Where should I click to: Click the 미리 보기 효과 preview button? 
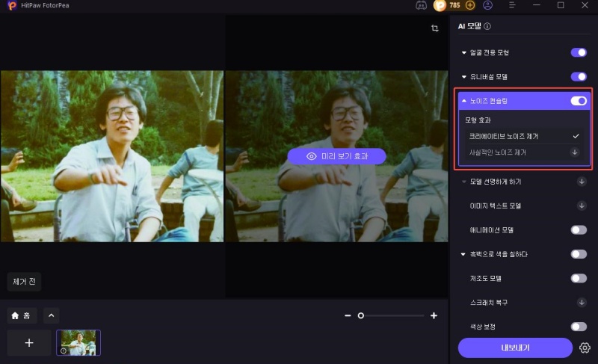(337, 156)
